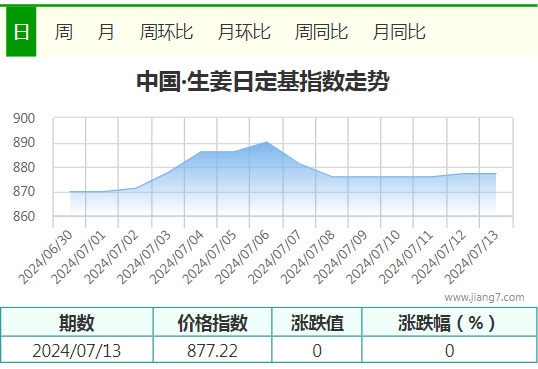
Task: Click the 2024/07/08 x-axis date label
Action: tap(308, 257)
